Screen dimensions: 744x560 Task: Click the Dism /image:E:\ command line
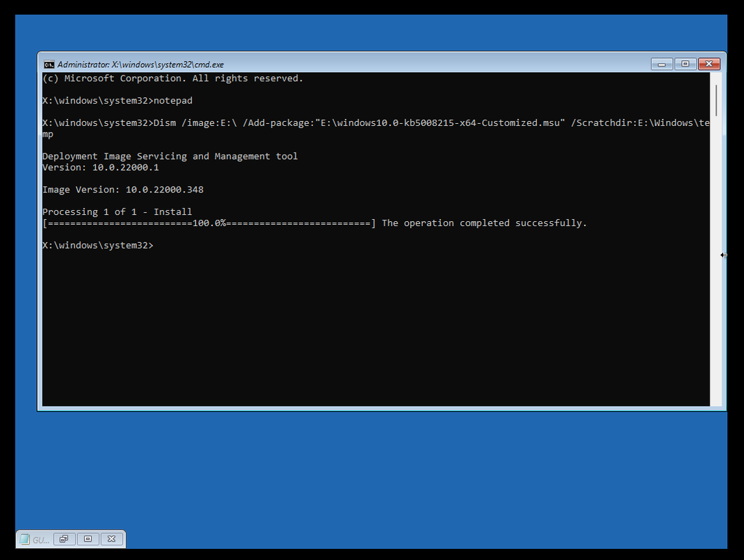point(376,128)
